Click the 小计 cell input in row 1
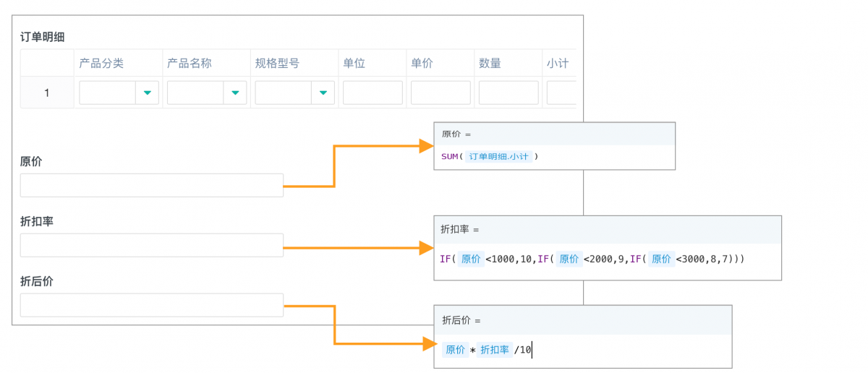 tap(561, 93)
